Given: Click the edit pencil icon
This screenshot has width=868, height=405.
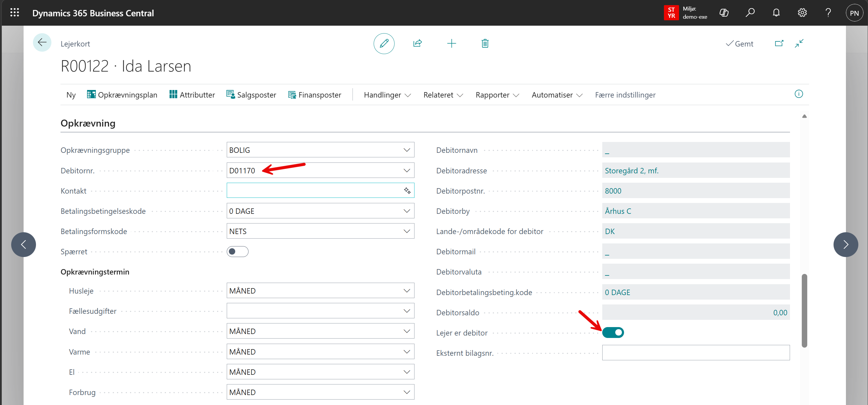Looking at the screenshot, I should pyautogui.click(x=384, y=43).
